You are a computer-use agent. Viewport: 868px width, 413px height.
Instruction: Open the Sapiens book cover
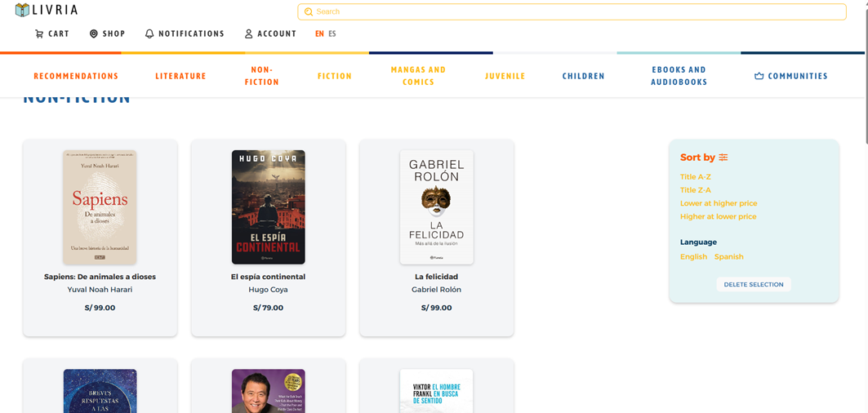point(100,207)
